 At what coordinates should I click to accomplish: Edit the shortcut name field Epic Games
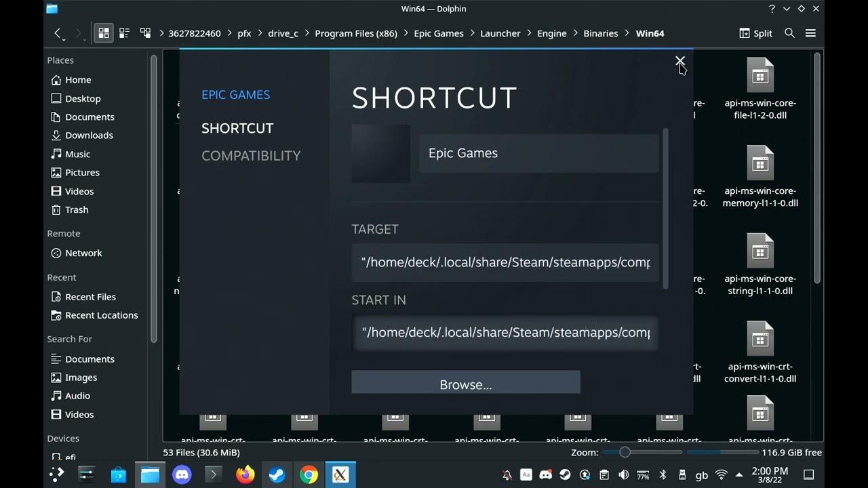click(539, 153)
